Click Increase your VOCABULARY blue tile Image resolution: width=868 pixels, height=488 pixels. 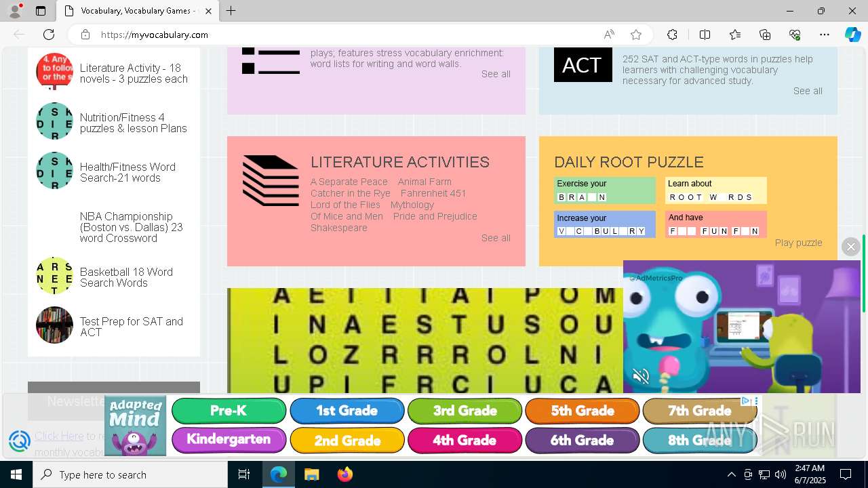pos(605,224)
